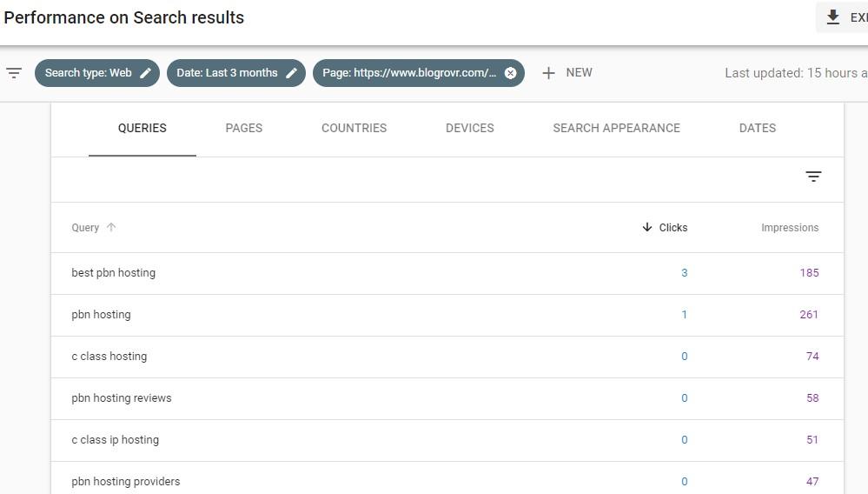Click the download Export icon
The height and width of the screenshot is (494, 868).
click(x=832, y=17)
